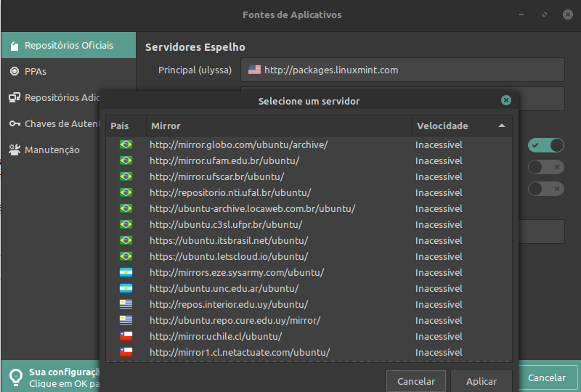Click Uruguay flag for ubuntu.repo.cure.edu.uy
The image size is (581, 392).
pyautogui.click(x=126, y=320)
